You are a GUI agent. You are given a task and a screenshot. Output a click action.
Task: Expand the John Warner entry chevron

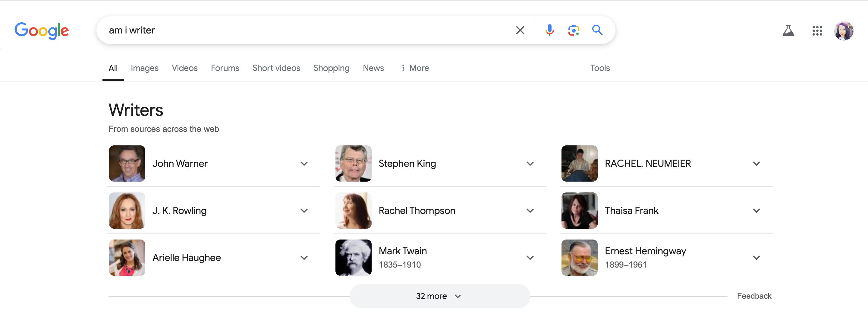point(304,164)
